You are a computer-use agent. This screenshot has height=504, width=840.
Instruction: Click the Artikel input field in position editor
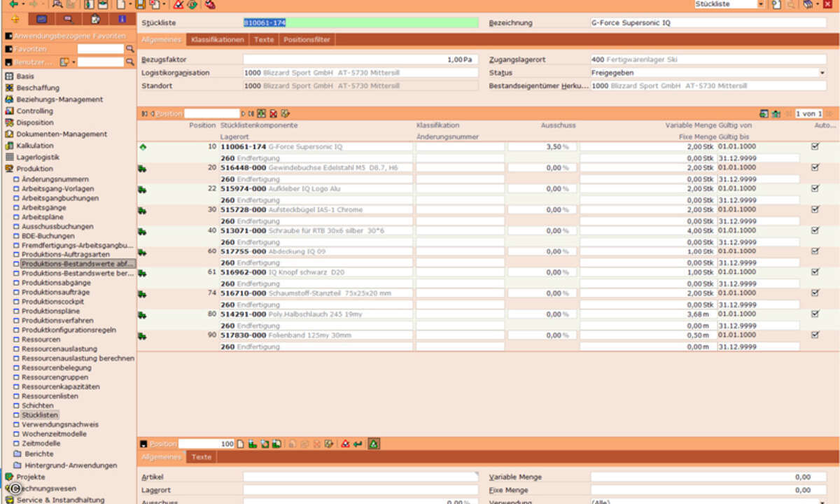pyautogui.click(x=360, y=477)
